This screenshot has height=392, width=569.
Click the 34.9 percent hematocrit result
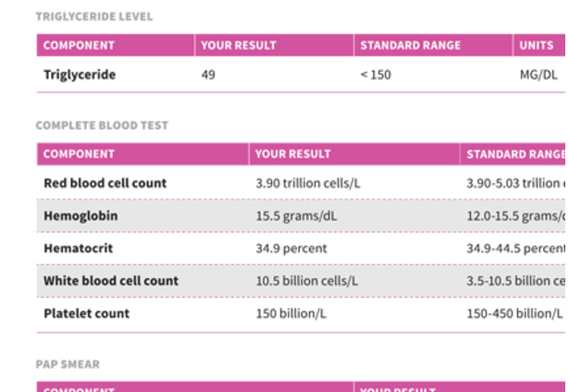tap(291, 249)
